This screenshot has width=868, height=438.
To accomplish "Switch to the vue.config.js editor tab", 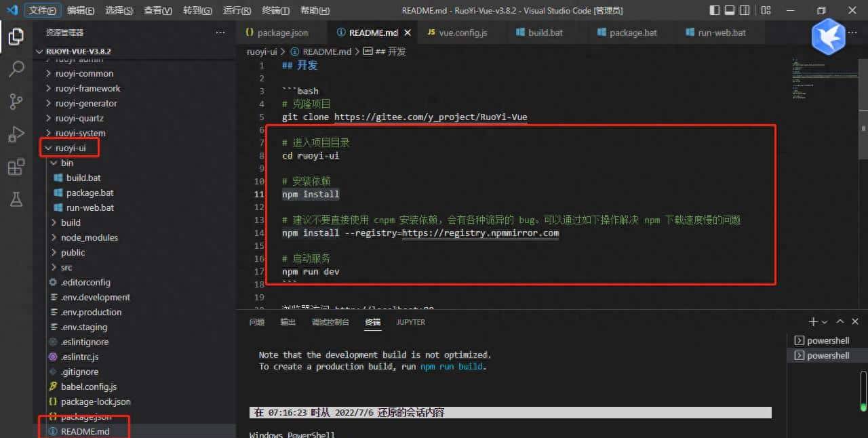I will pyautogui.click(x=462, y=33).
